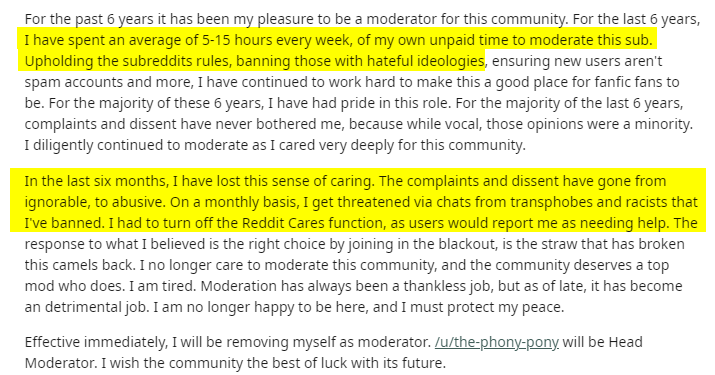Open the /u/the-phony-pony user link
The image size is (715, 375).
pyautogui.click(x=497, y=342)
